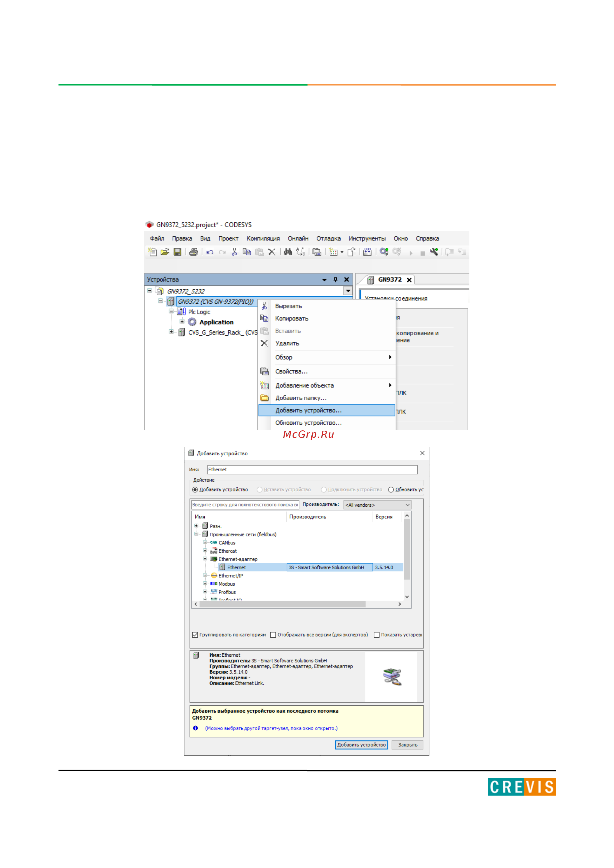Expand the Ethercat category
This screenshot has height=868, width=614.
click(205, 550)
